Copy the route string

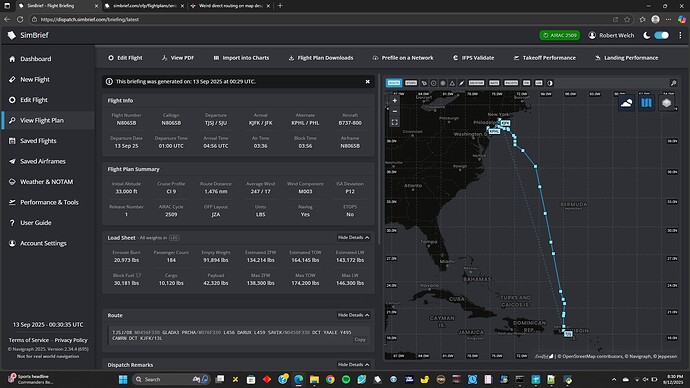pos(360,339)
